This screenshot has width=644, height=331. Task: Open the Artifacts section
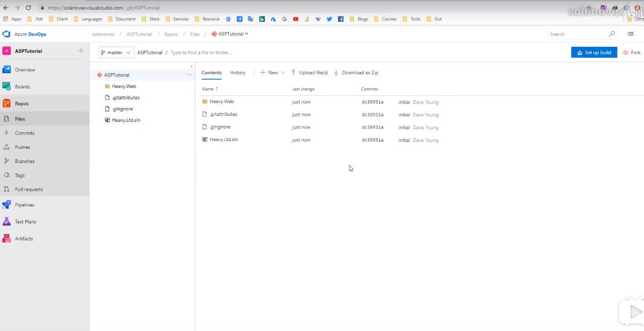coord(24,239)
